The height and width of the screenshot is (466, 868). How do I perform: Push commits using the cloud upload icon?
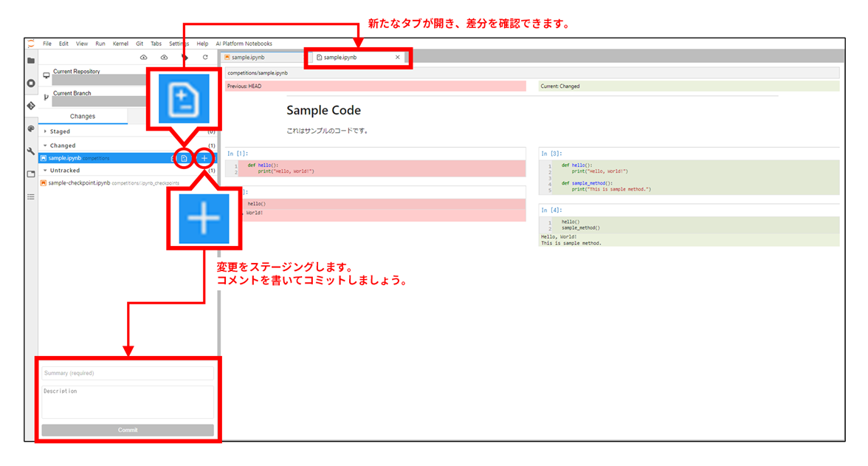[163, 57]
